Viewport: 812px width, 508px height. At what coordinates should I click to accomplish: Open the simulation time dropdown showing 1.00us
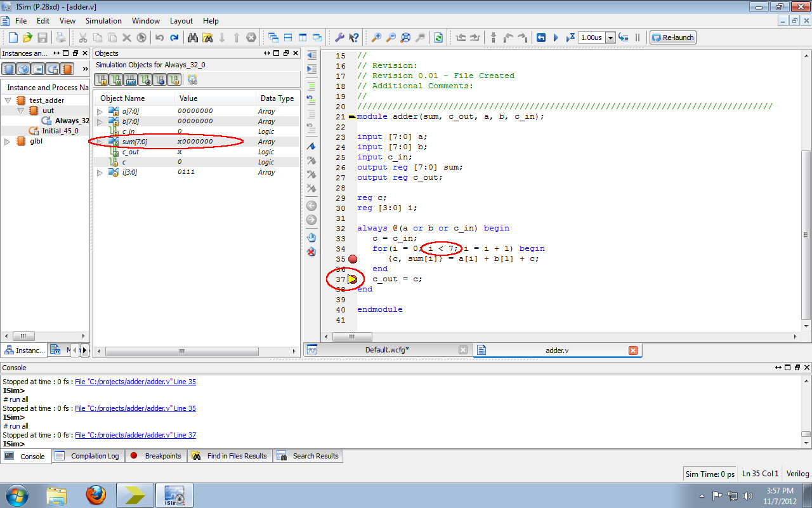(610, 37)
